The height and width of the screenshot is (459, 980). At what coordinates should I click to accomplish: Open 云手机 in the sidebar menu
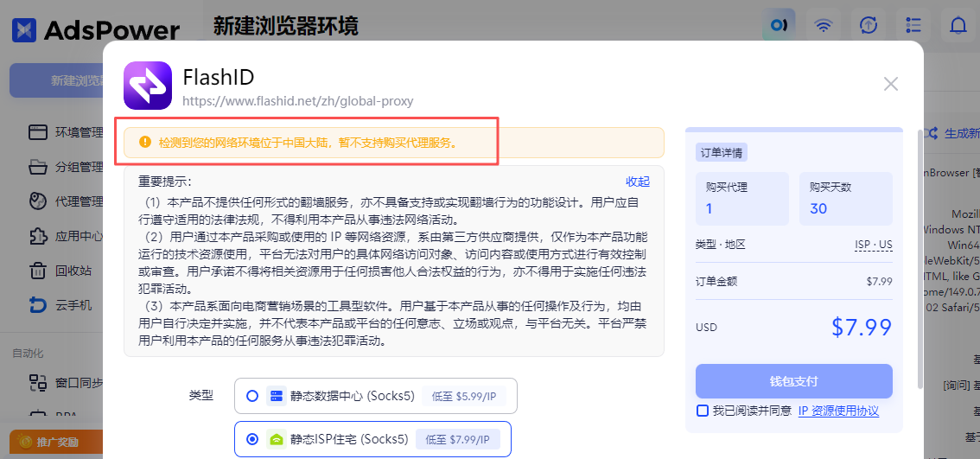(73, 305)
